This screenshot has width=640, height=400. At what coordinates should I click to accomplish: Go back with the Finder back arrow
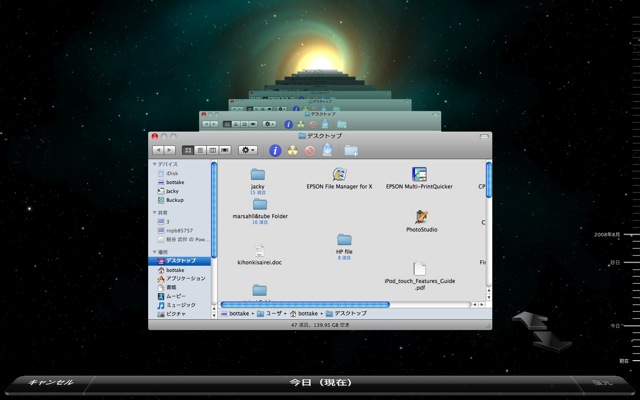click(x=158, y=150)
